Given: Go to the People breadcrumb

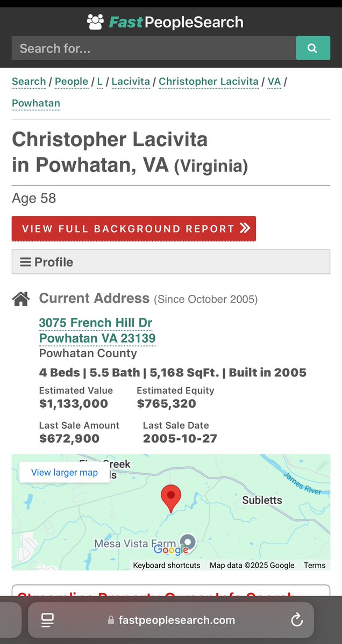Looking at the screenshot, I should click(72, 82).
